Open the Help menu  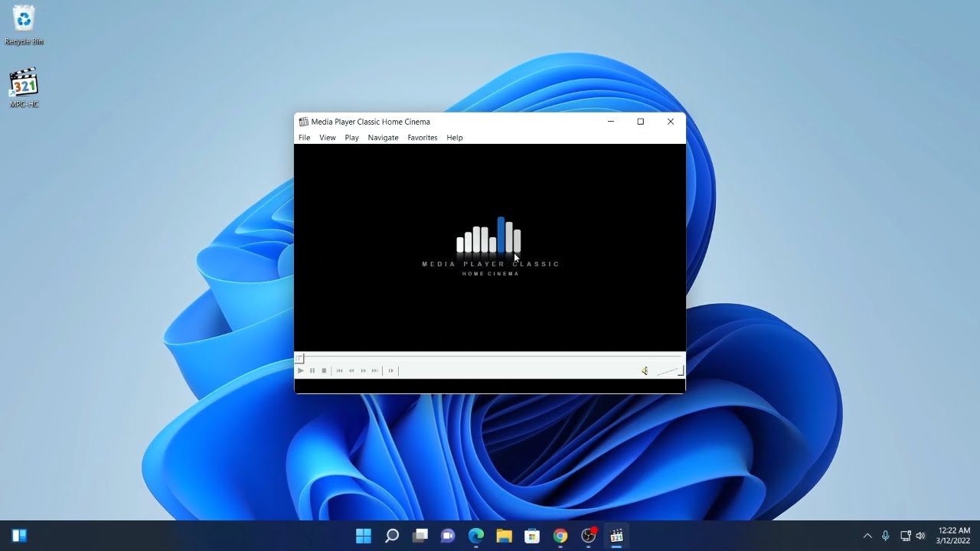coord(455,138)
